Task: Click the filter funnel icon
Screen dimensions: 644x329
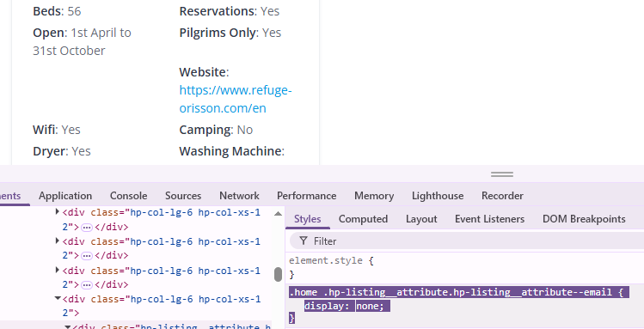Action: tap(304, 241)
